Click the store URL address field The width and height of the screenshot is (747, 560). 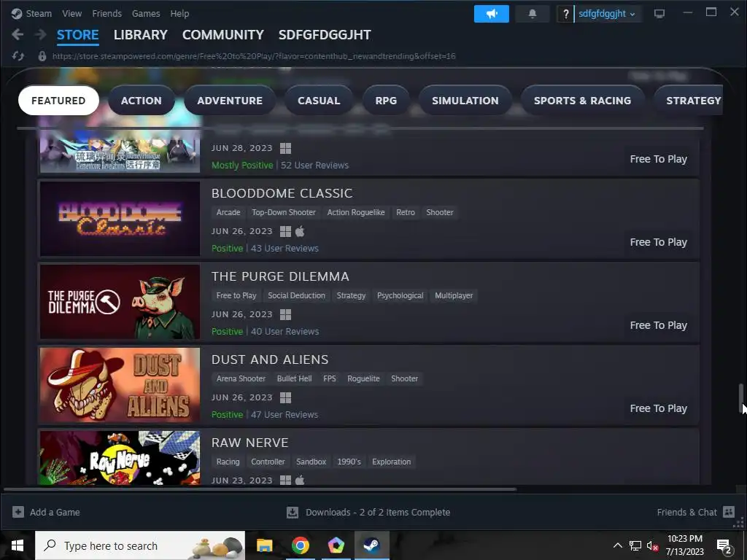[x=254, y=56]
